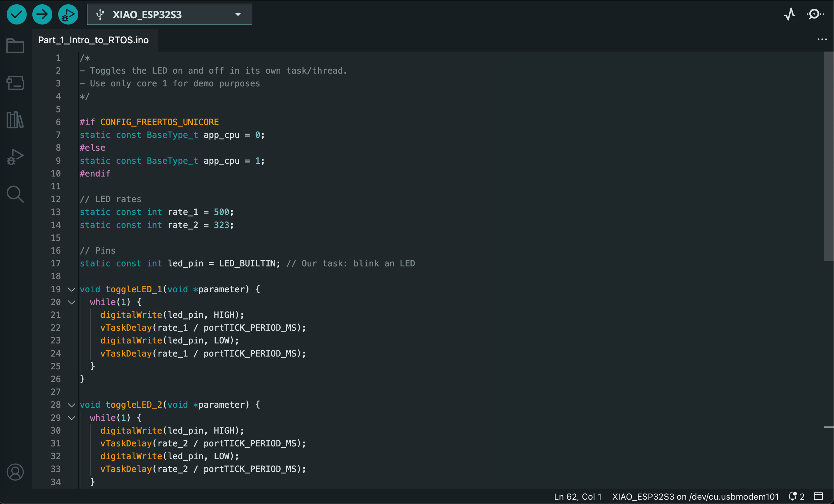834x504 pixels.
Task: Click the vertical editor scrollbar thumb
Action: click(x=828, y=156)
